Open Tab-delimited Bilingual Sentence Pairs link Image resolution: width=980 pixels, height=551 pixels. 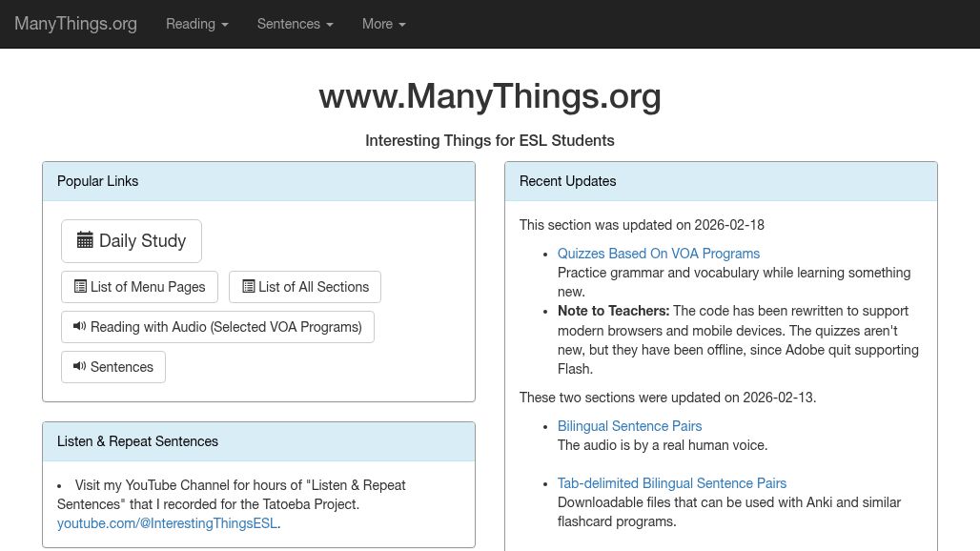[x=671, y=483]
